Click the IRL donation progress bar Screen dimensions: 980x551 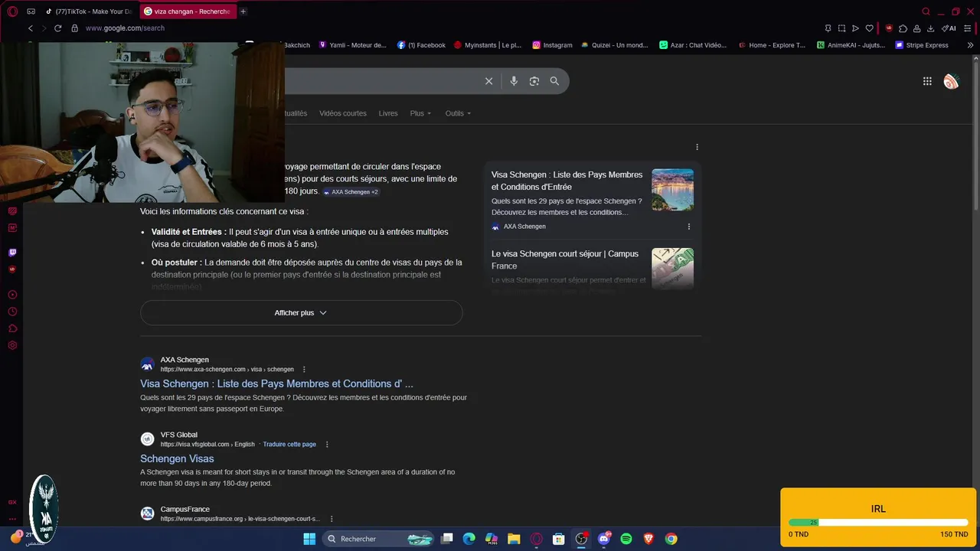(x=878, y=523)
